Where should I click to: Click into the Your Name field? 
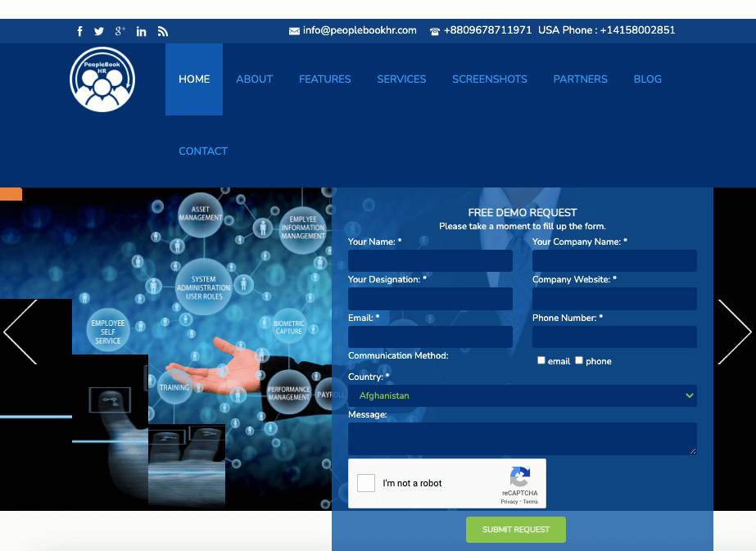pyautogui.click(x=430, y=261)
